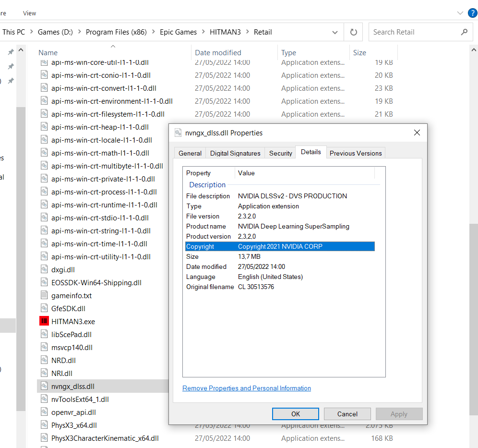This screenshot has height=448, width=478.
Task: Select the Language property row
Action: 280,277
